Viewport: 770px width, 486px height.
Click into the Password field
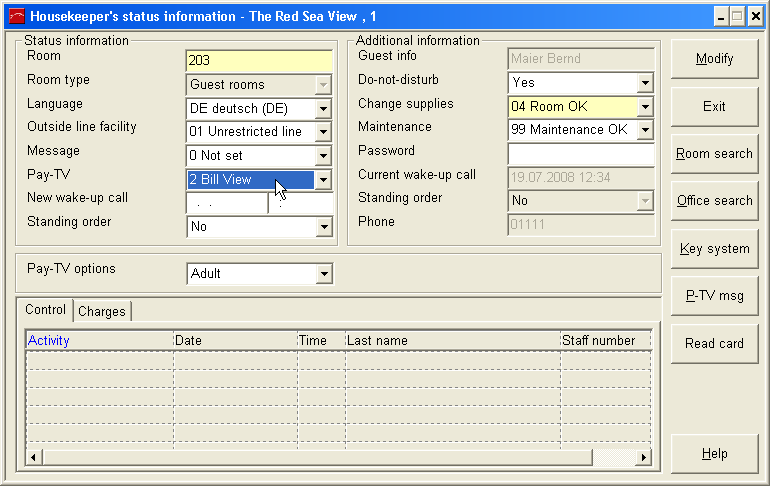point(580,154)
